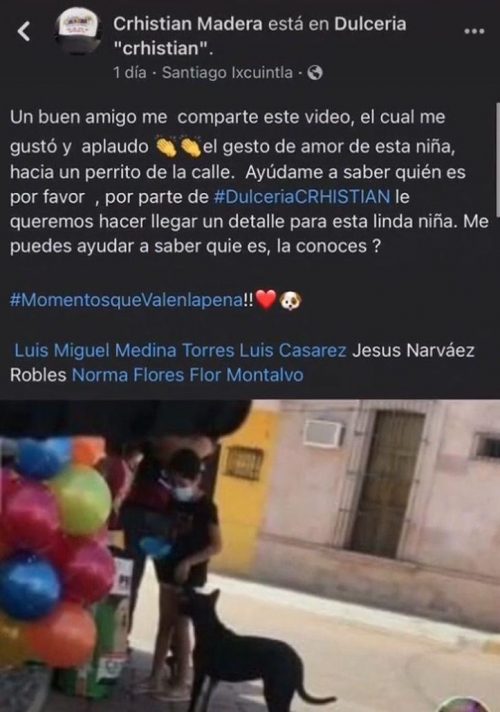Open Crhistian Madera profile name link
The image size is (500, 712).
(188, 24)
